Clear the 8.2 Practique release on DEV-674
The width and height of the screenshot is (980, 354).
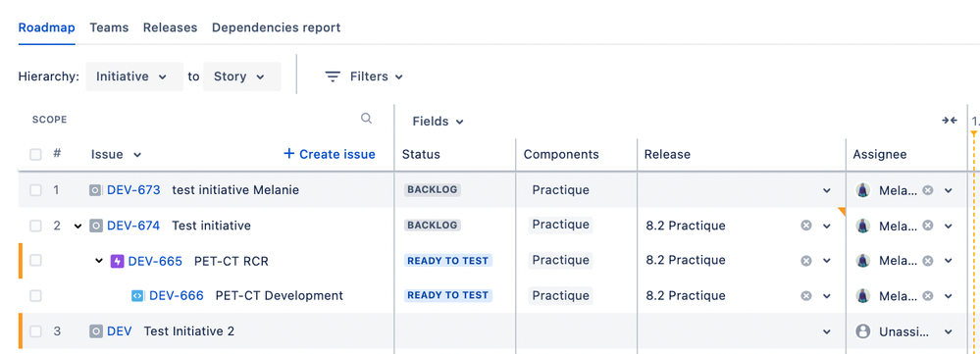(806, 226)
